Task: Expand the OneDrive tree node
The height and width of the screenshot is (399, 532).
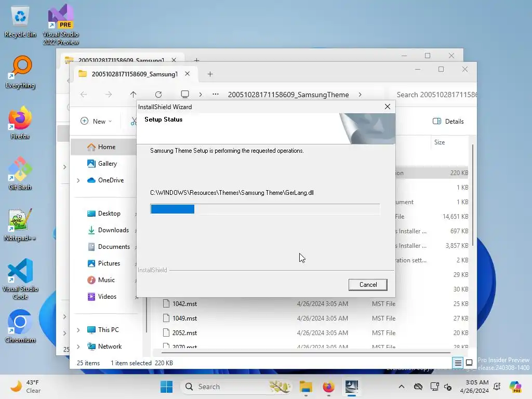Action: 78,180
